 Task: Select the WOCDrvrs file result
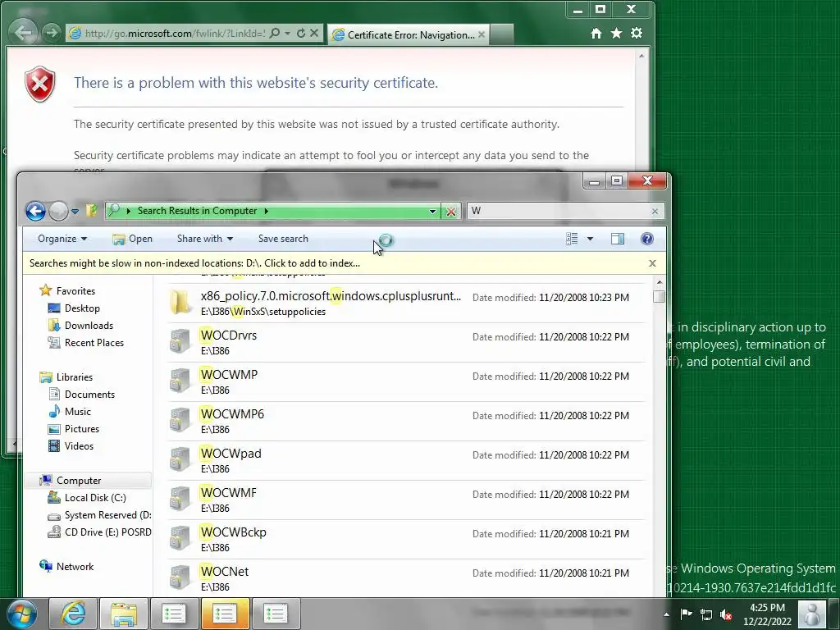[406, 342]
